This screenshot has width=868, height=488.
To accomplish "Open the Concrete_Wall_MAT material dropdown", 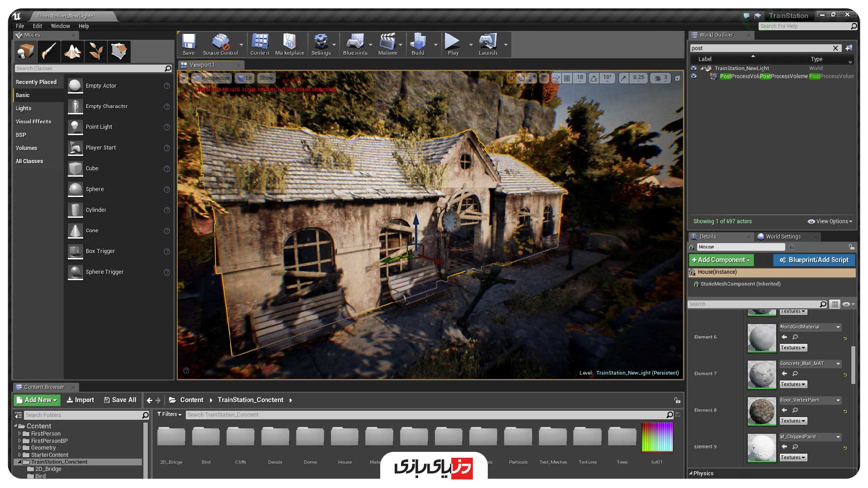I will tap(838, 364).
